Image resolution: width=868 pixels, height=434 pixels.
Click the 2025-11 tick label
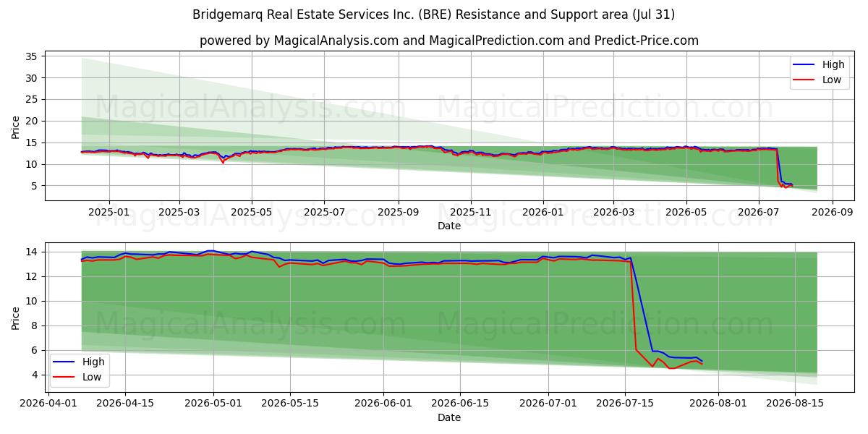[471, 211]
